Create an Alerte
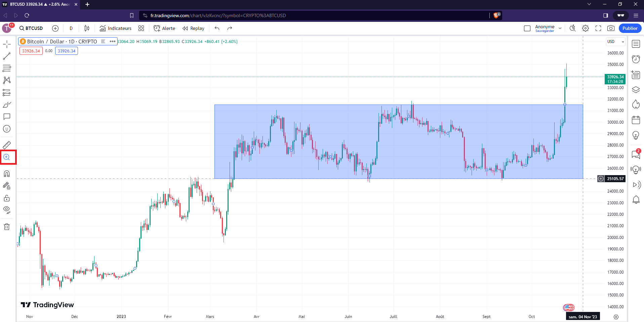The height and width of the screenshot is (322, 644). (x=164, y=28)
